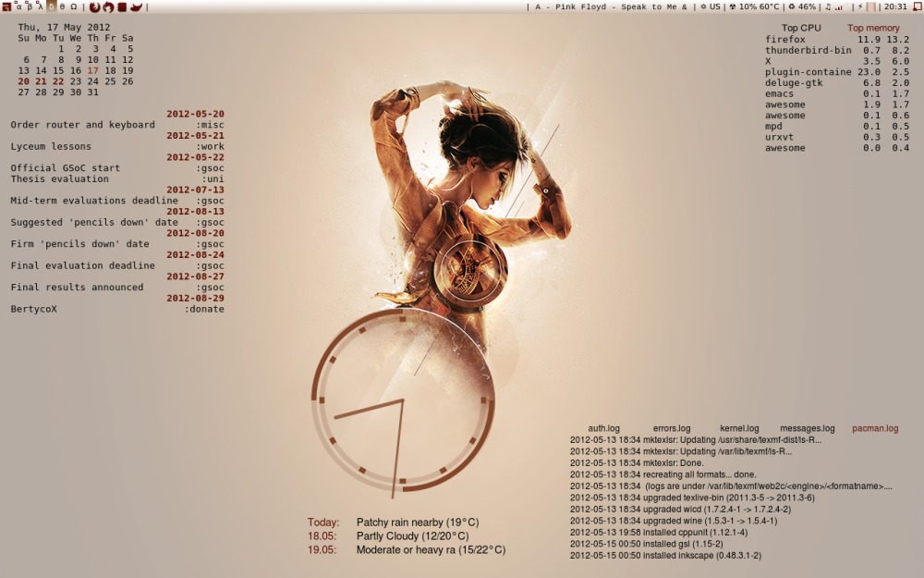Click the 2012-07-13 agenda date heading
This screenshot has width=924, height=578.
[195, 190]
